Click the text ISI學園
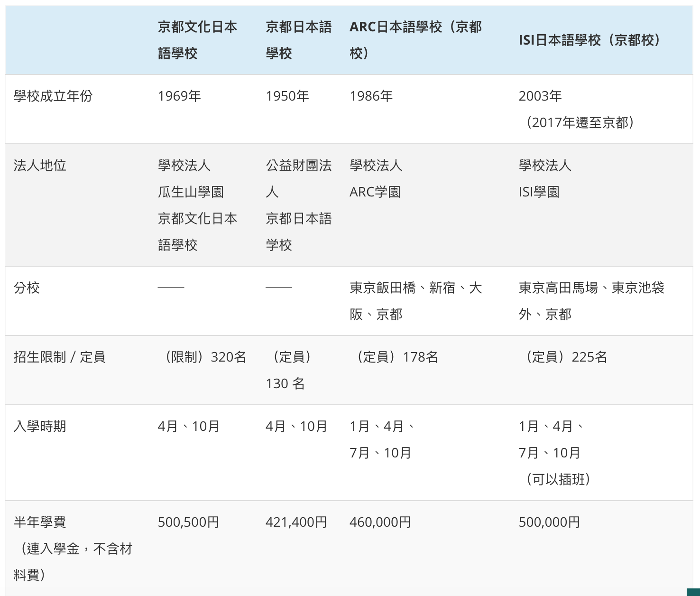The image size is (700, 596). 539,192
